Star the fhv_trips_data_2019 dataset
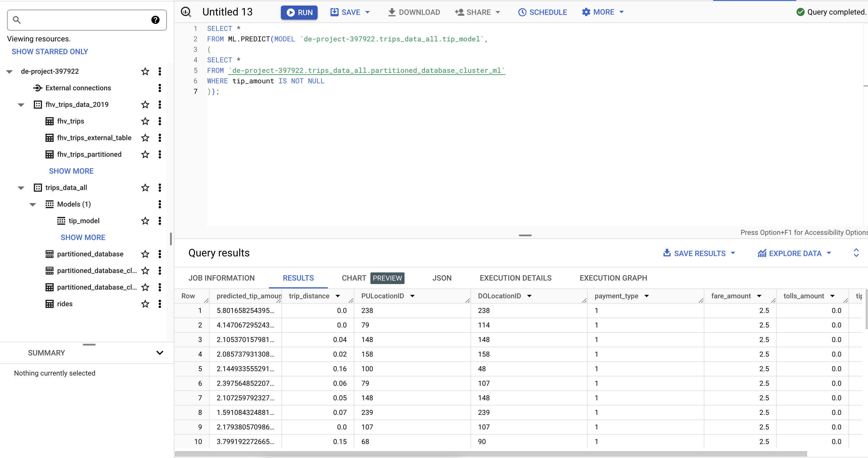 click(x=145, y=105)
